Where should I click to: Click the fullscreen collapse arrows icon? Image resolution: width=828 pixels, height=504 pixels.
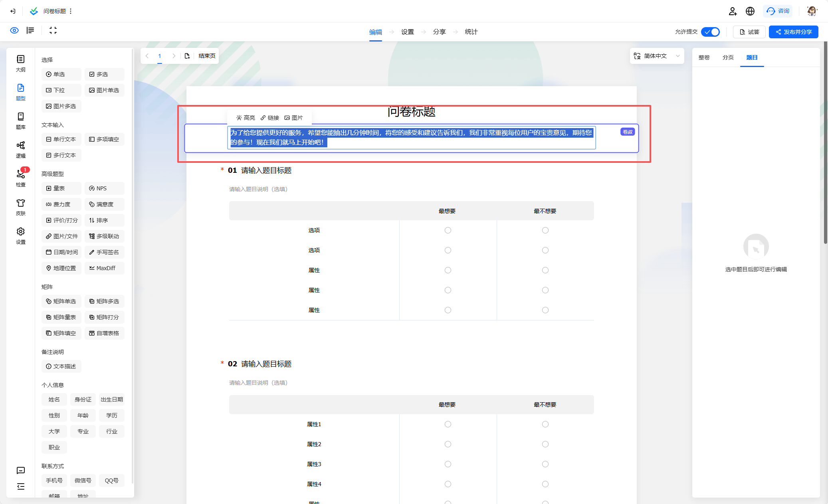pyautogui.click(x=53, y=31)
